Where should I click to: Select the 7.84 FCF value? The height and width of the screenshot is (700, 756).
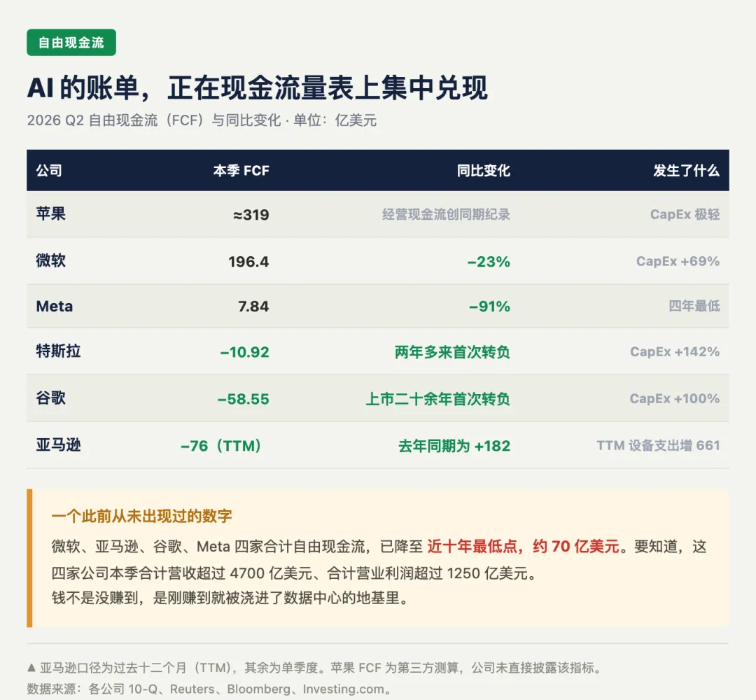pyautogui.click(x=253, y=306)
